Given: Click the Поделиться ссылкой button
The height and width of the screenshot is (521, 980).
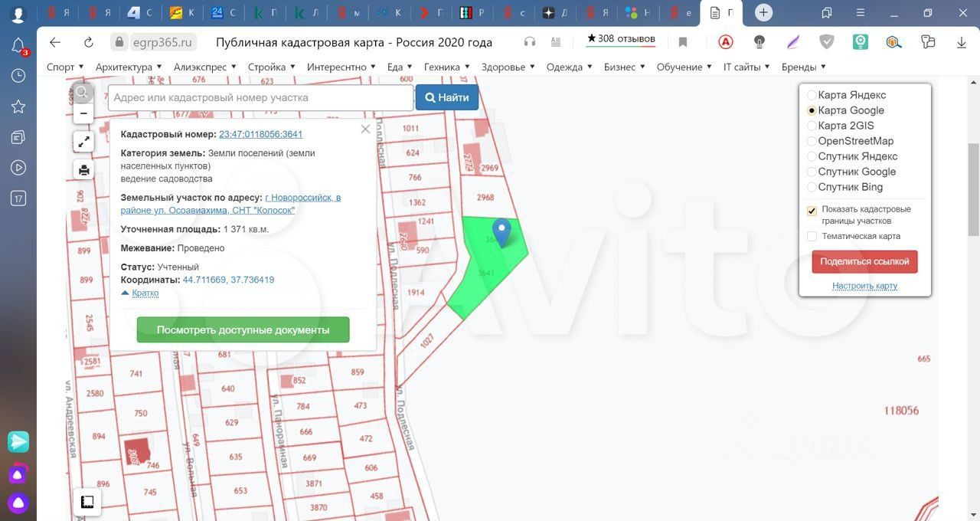Looking at the screenshot, I should tap(864, 261).
